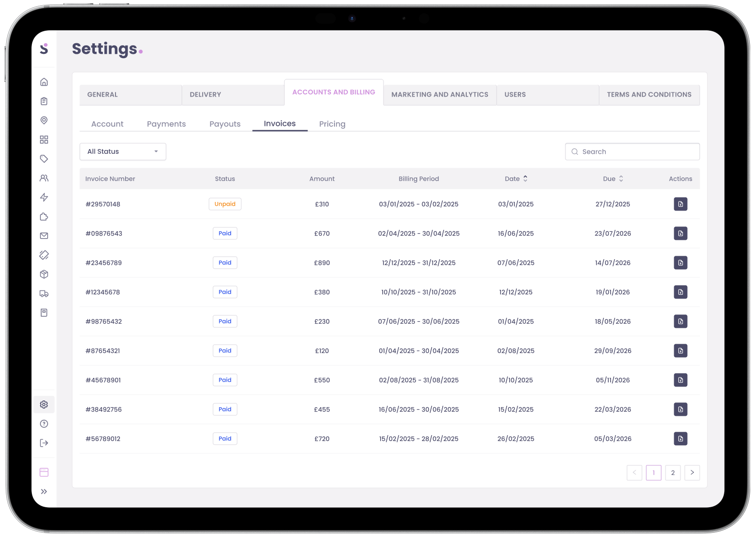The height and width of the screenshot is (538, 756).
Task: Open the bookmark document icon in sidebar
Action: (44, 313)
